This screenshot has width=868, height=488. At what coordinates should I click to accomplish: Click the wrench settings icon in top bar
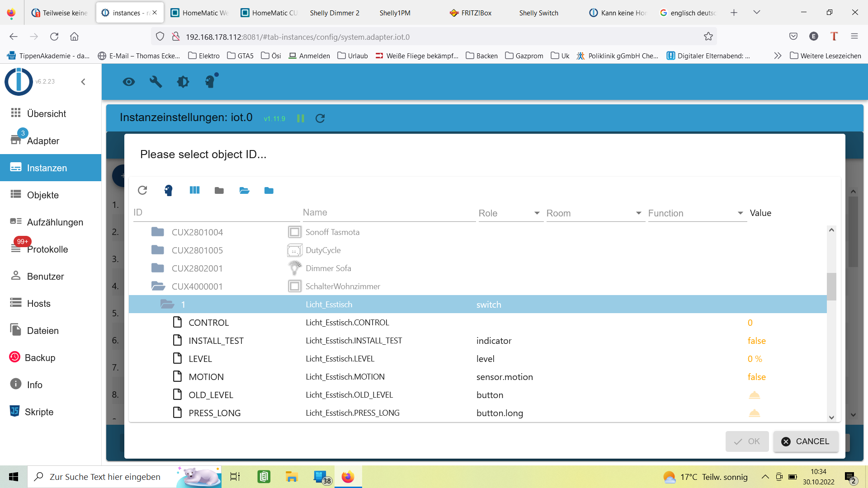pyautogui.click(x=156, y=82)
